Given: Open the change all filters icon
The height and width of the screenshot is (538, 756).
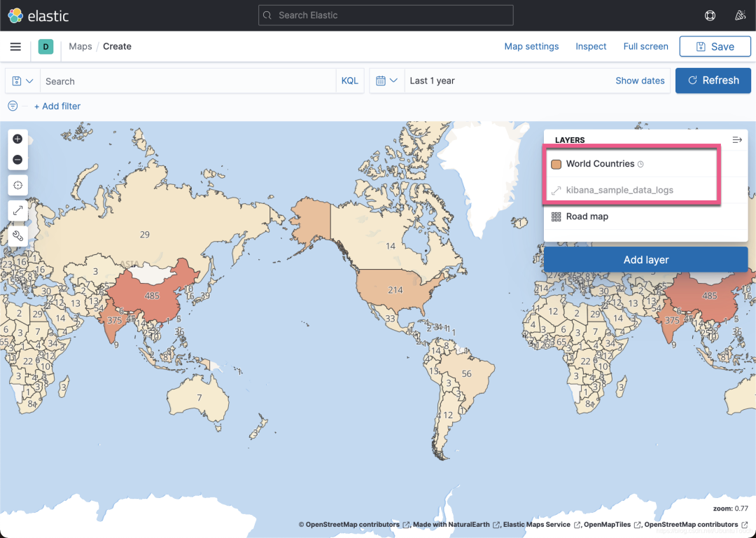Looking at the screenshot, I should point(13,106).
